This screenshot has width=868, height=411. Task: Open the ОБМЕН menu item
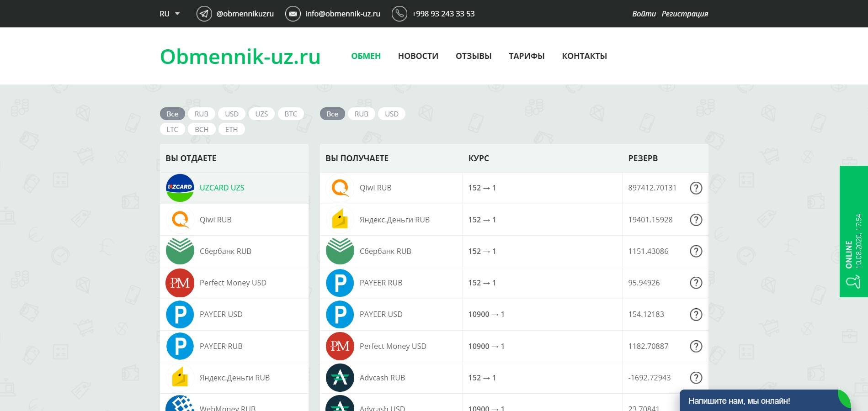pyautogui.click(x=366, y=56)
